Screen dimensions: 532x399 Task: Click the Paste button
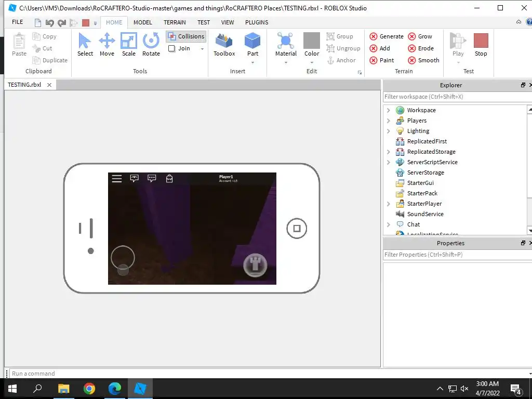click(19, 45)
